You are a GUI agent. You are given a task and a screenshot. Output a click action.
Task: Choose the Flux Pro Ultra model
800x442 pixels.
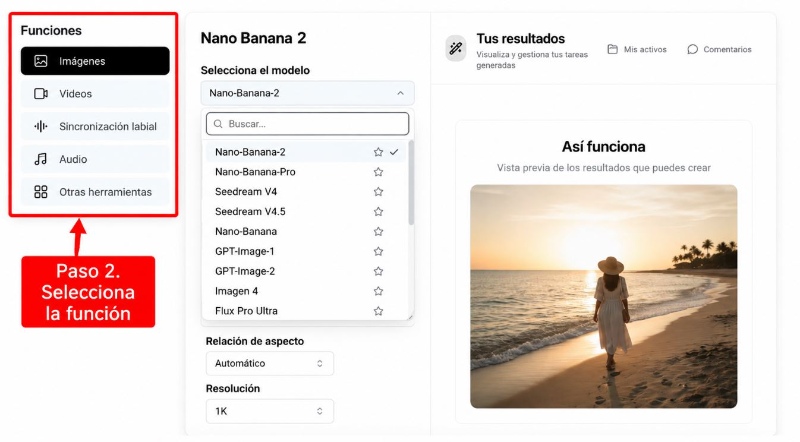click(x=306, y=311)
